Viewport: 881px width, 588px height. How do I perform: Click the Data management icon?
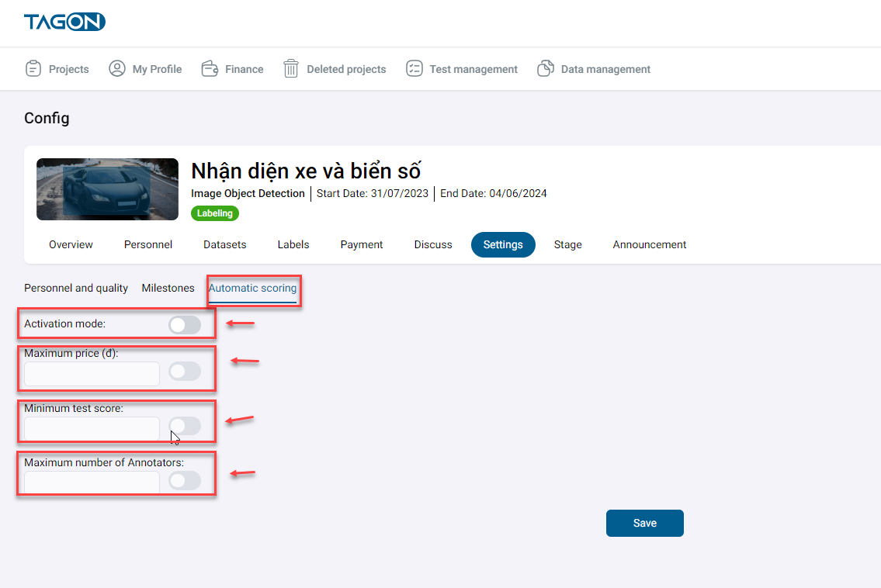[546, 69]
